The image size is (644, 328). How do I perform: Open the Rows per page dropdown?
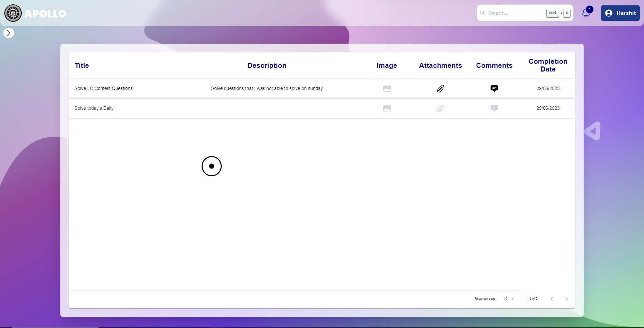pos(508,299)
